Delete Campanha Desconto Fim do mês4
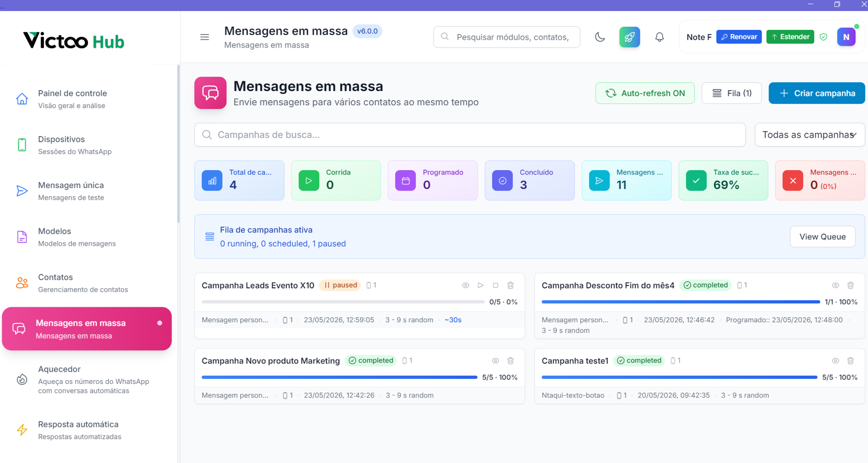The height and width of the screenshot is (463, 868). pyautogui.click(x=851, y=285)
